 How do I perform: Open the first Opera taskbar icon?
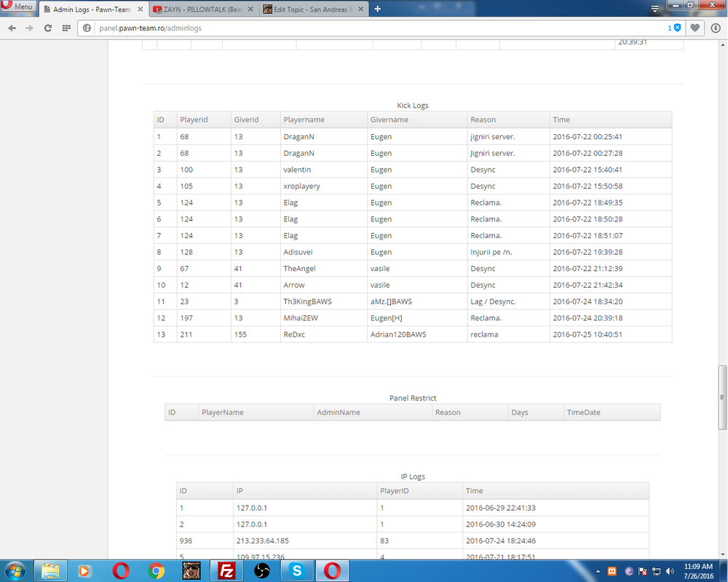121,571
